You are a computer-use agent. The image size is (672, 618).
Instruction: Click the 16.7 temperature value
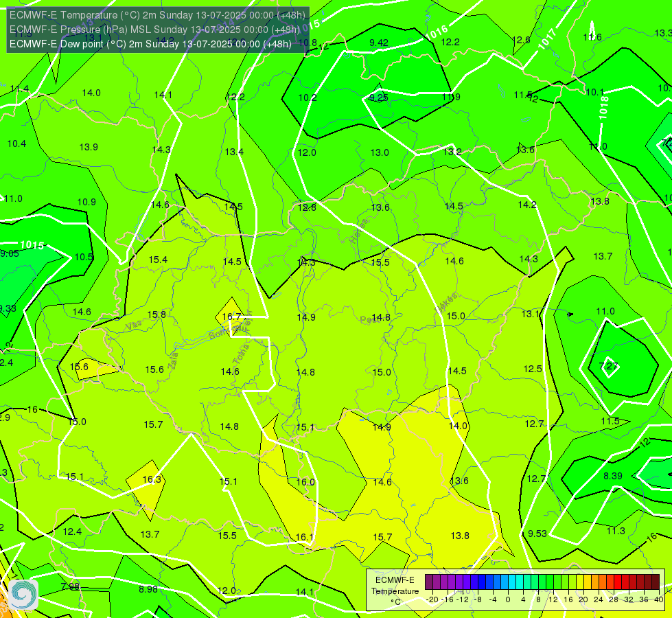pyautogui.click(x=231, y=317)
